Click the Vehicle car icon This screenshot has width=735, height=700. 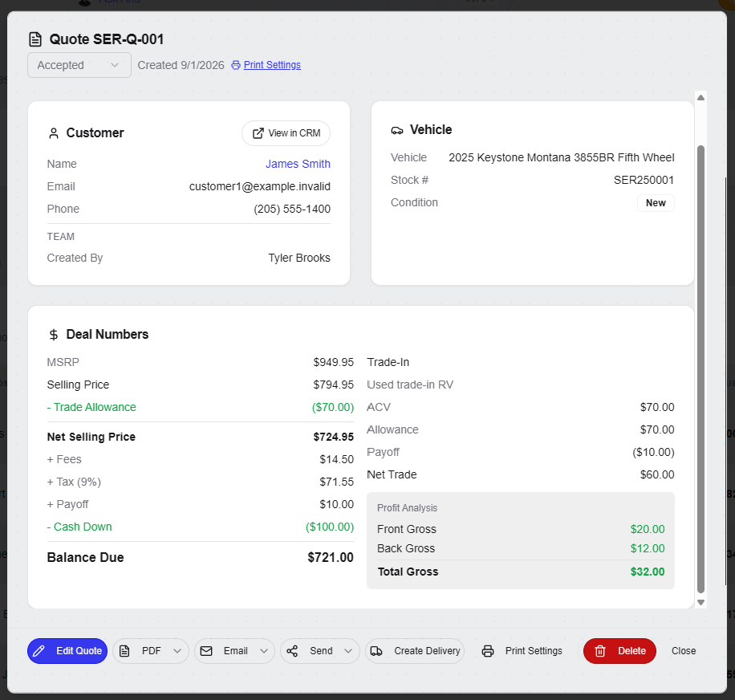[x=397, y=130]
